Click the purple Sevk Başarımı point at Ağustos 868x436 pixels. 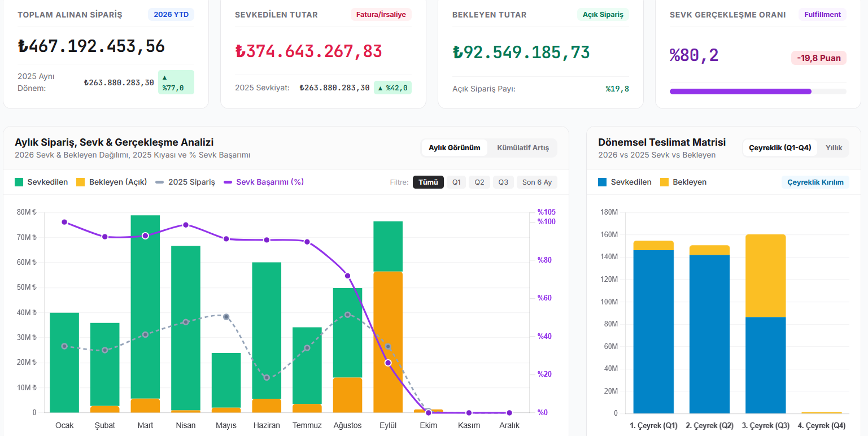click(347, 276)
